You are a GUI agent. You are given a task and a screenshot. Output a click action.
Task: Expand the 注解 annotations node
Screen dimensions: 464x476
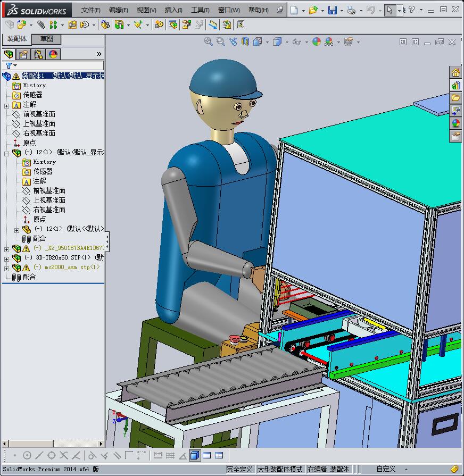click(x=7, y=106)
